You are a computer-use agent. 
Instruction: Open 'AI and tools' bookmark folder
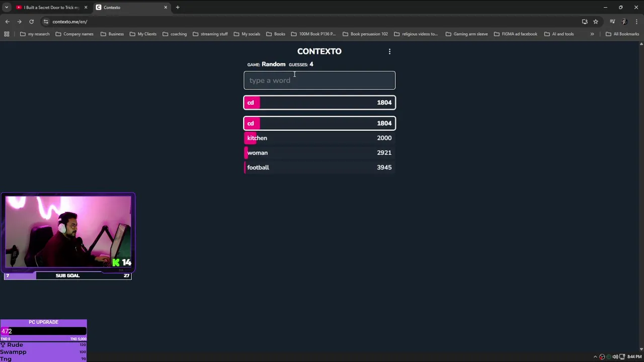click(559, 34)
